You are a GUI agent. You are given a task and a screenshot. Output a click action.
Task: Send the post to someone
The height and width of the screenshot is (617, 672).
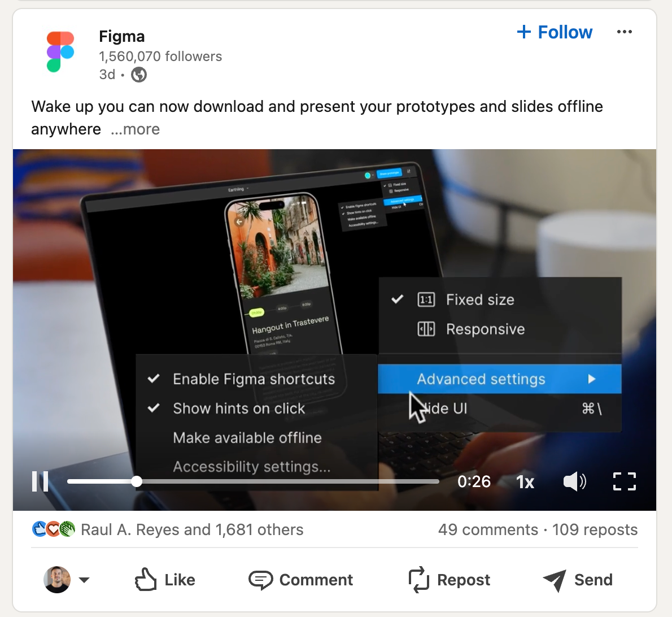coord(577,580)
